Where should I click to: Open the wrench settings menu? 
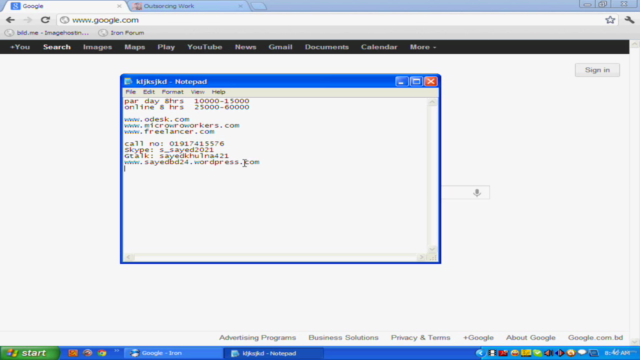[629, 20]
